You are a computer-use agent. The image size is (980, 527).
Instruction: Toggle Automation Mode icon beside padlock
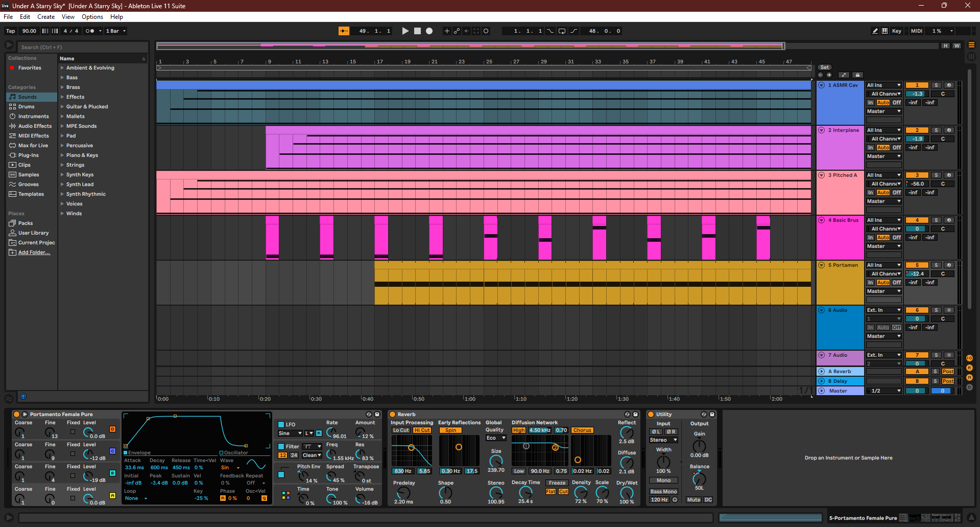[x=844, y=75]
